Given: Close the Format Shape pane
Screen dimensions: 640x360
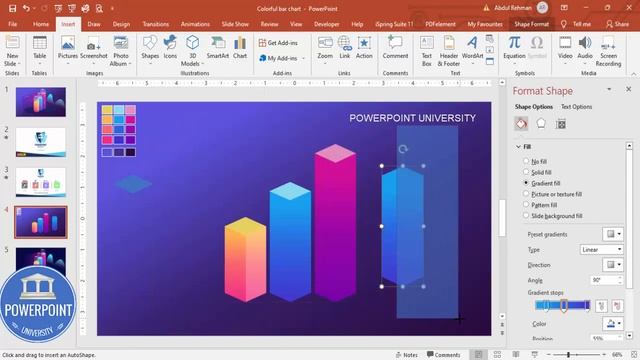Looking at the screenshot, I should click(629, 89).
